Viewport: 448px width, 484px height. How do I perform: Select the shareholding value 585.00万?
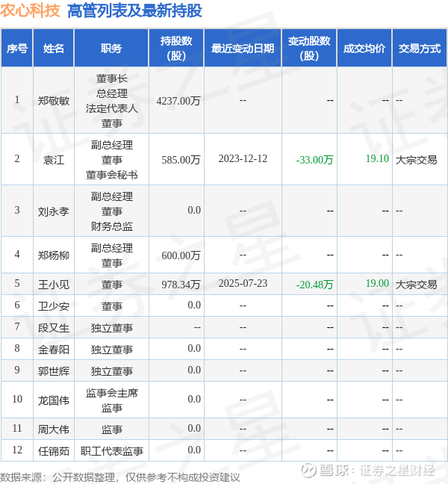(x=181, y=160)
